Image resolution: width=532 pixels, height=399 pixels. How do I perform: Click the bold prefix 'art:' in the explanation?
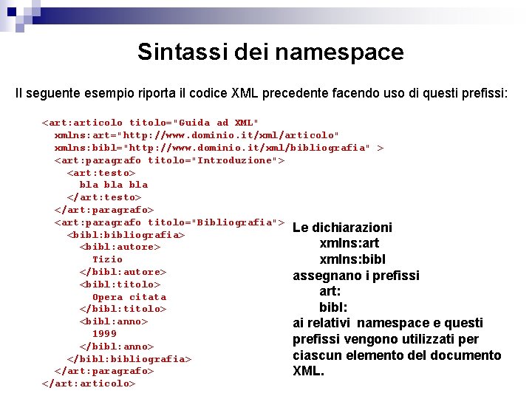(x=330, y=291)
